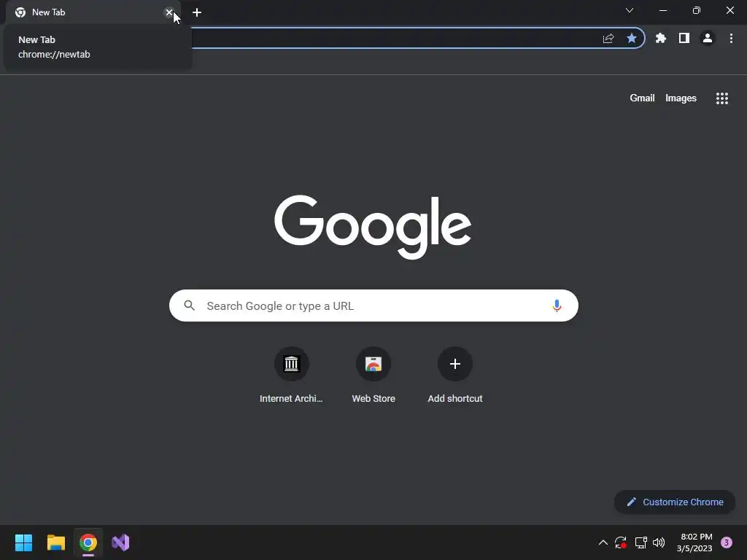Open the tab search chevron

click(x=630, y=10)
